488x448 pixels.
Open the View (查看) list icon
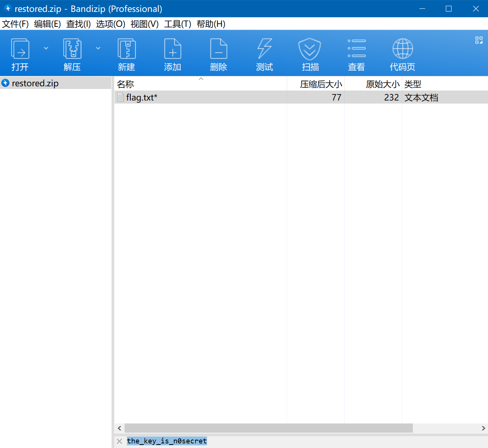357,49
